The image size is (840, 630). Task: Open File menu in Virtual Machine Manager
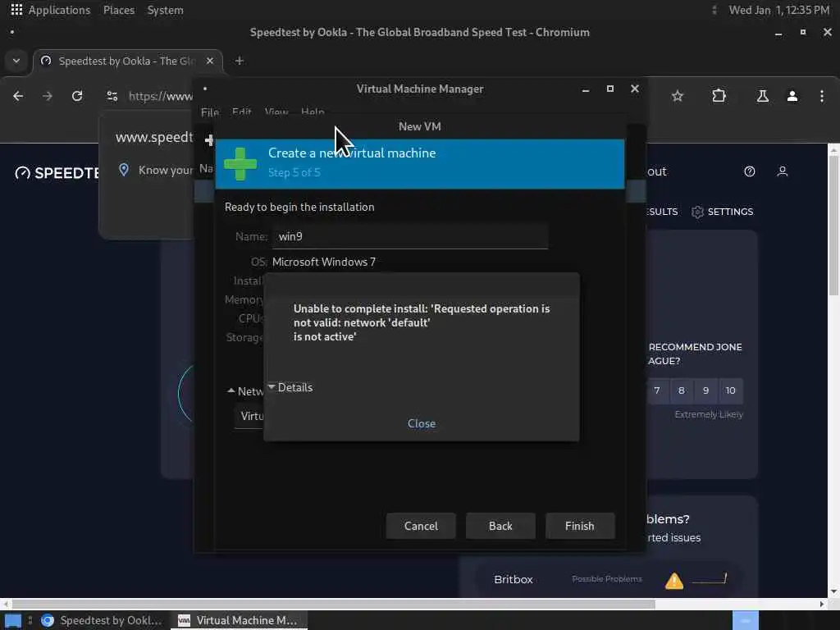tap(210, 112)
